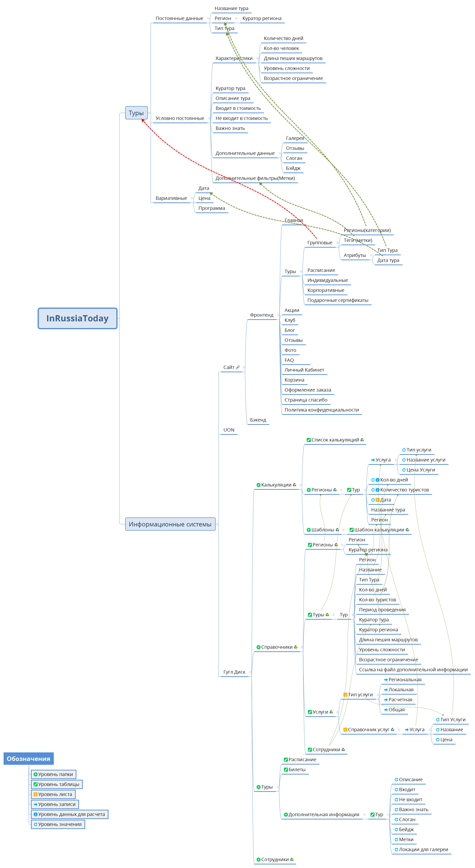Open the hyperlink icon next to Сайт
The height and width of the screenshot is (868, 475).
coord(238,367)
